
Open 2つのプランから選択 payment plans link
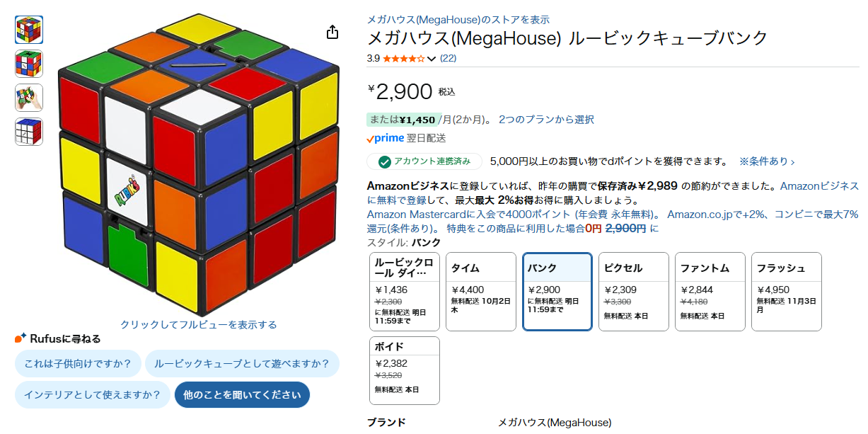(x=545, y=120)
